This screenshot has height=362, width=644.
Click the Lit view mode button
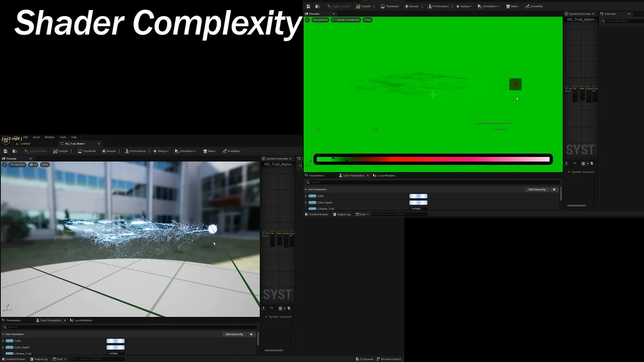pyautogui.click(x=34, y=164)
